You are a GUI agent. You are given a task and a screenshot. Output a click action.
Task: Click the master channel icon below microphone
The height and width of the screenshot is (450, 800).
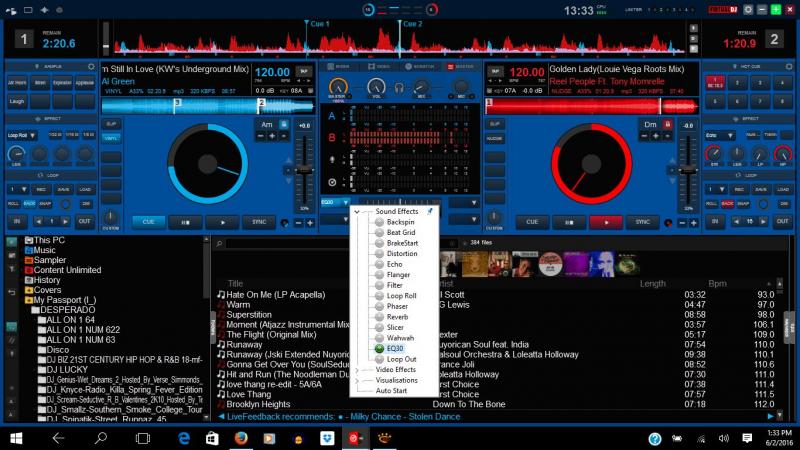[332, 182]
